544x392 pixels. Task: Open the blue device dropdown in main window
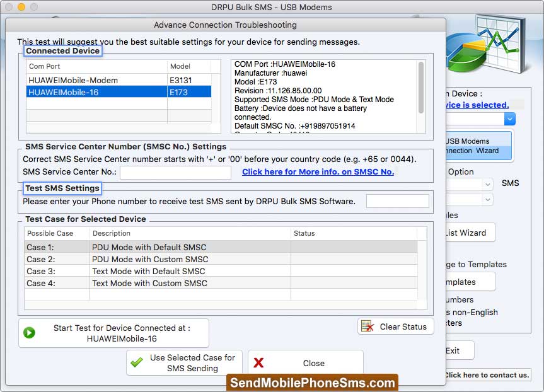[x=510, y=119]
